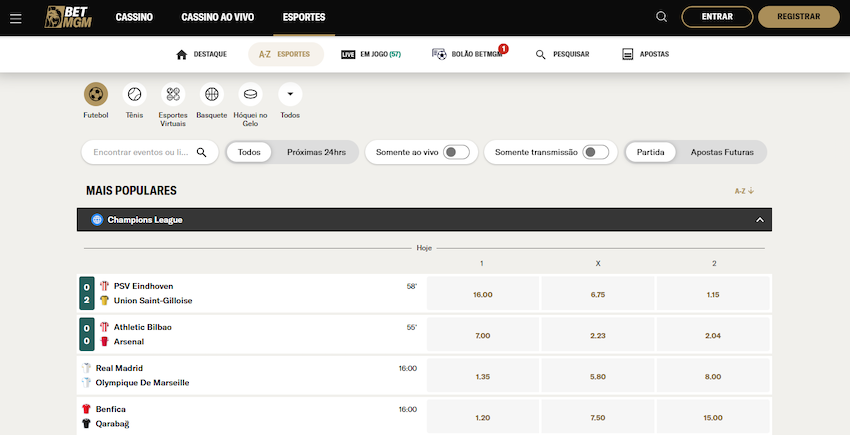Select the Partida option
Screen dimensions: 850x435
pyautogui.click(x=651, y=152)
